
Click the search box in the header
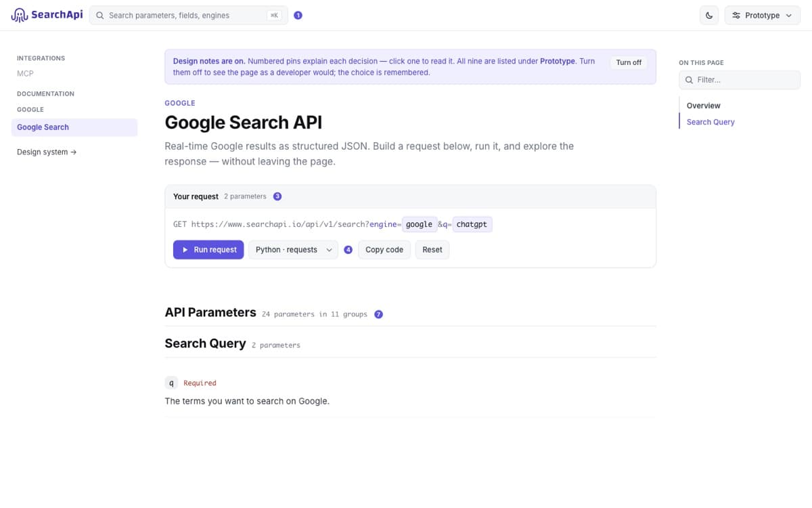click(189, 15)
